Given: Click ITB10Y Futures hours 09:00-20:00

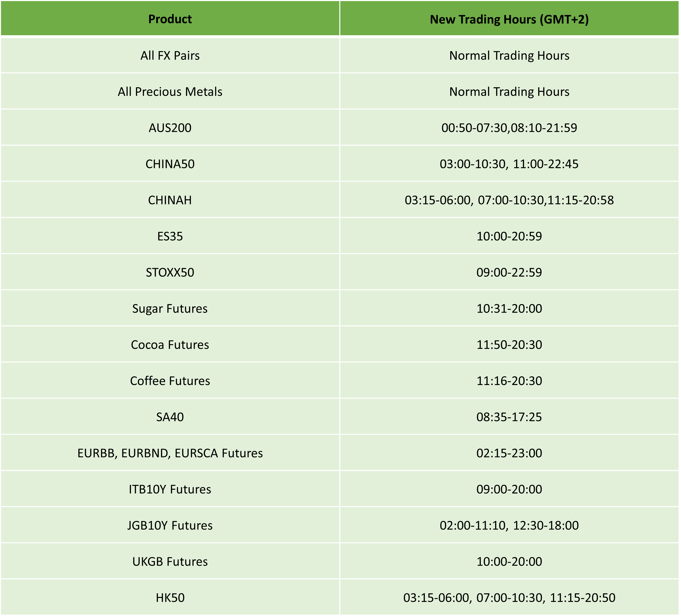Looking at the screenshot, I should [509, 489].
